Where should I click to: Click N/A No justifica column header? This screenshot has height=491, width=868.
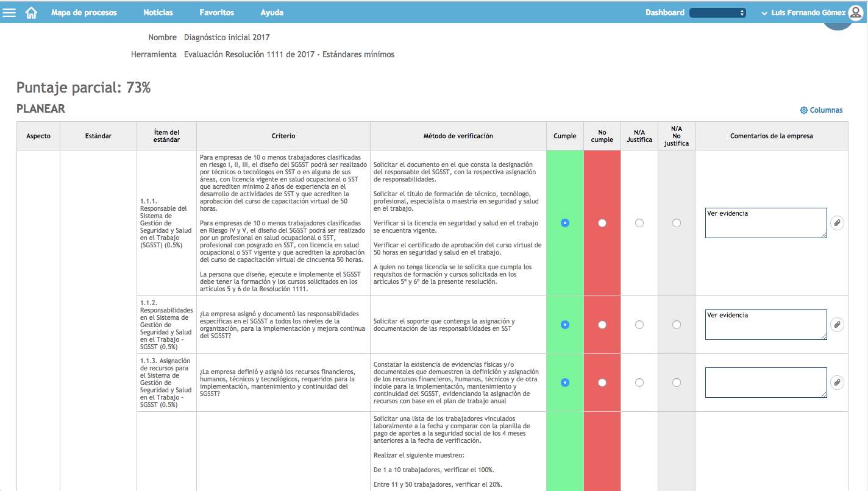point(677,136)
